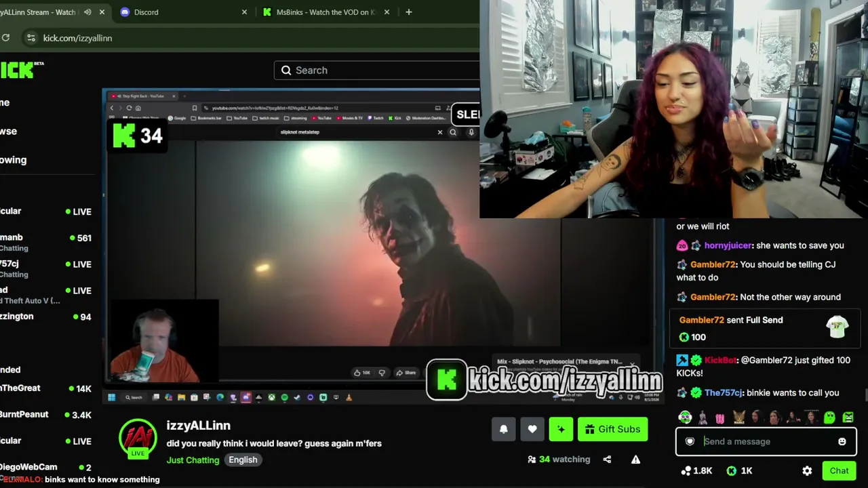Viewport: 868px width, 488px height.
Task: Open sidebar channel showing 14K viewers
Action: (45, 388)
